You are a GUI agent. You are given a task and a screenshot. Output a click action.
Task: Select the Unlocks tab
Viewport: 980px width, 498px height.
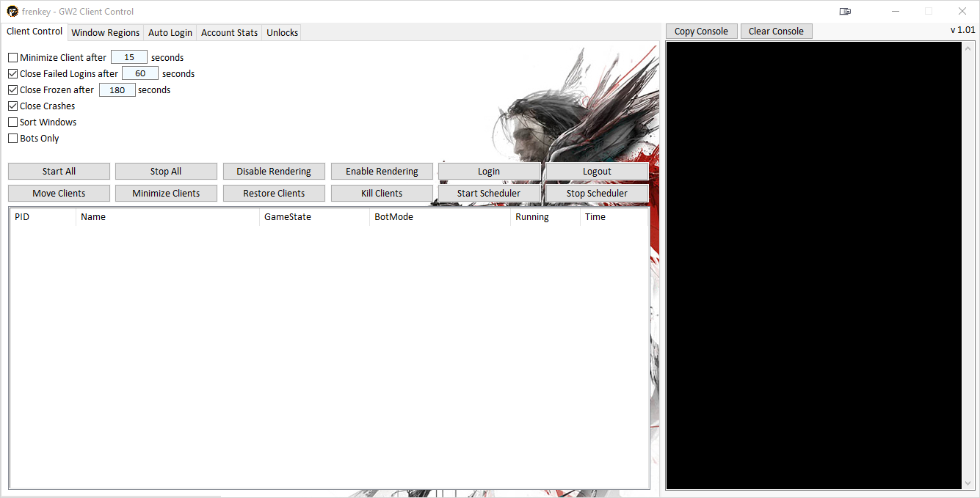pyautogui.click(x=282, y=32)
